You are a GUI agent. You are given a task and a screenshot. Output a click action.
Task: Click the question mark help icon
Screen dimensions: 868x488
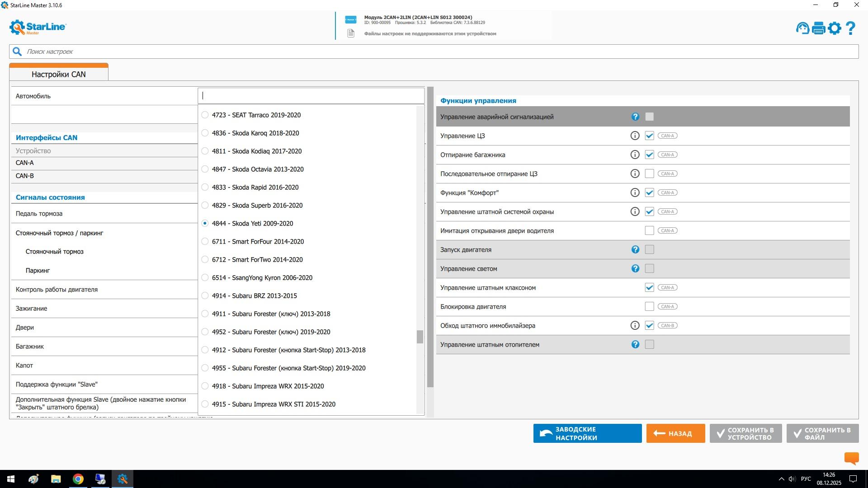850,28
